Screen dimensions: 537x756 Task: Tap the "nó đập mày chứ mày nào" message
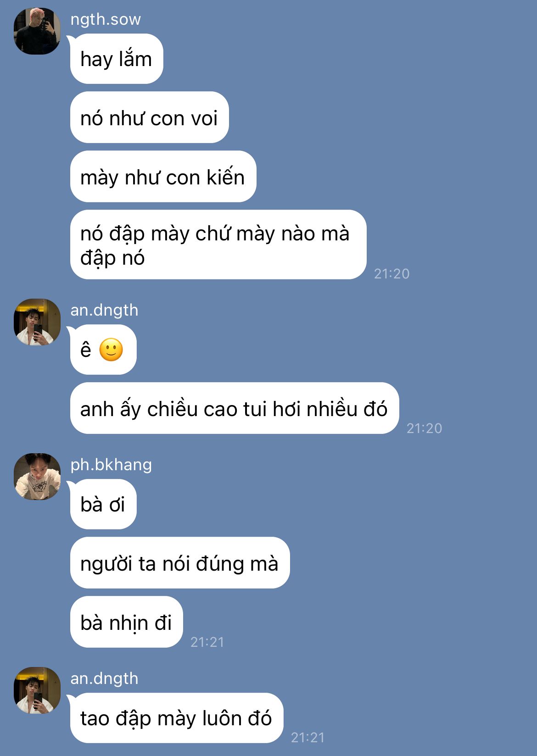tap(218, 245)
